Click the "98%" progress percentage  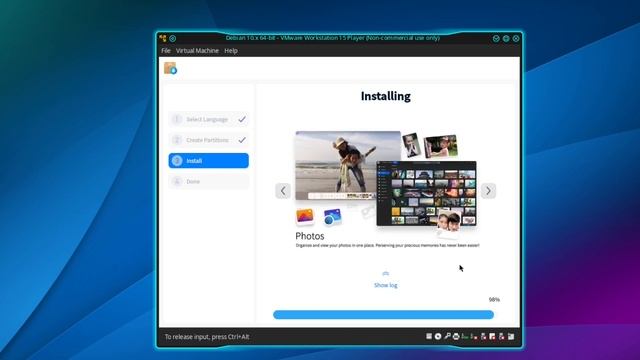494,300
